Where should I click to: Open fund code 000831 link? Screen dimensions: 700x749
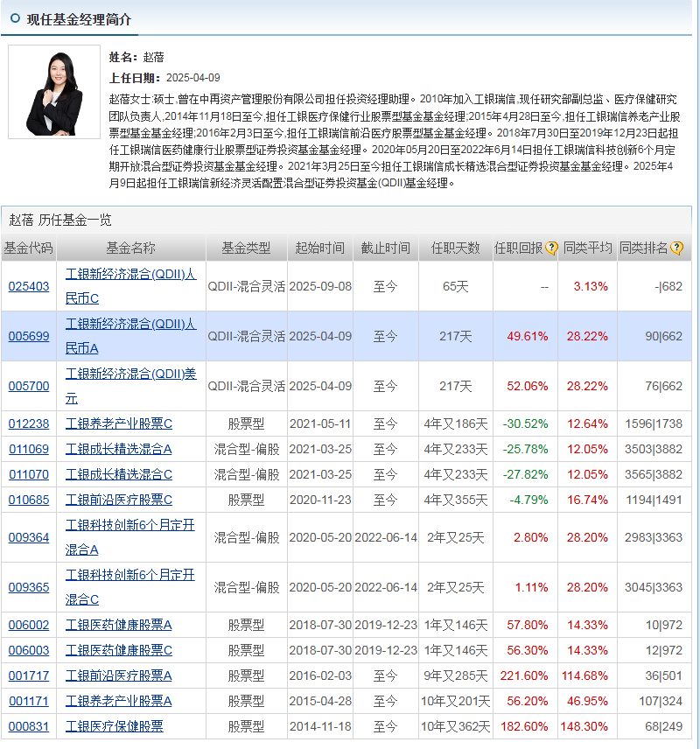[29, 726]
